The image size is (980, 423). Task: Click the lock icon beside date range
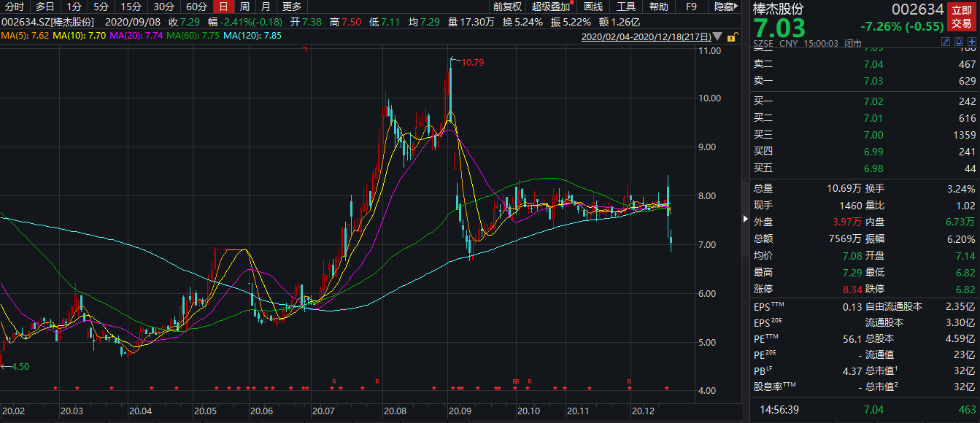(x=733, y=36)
